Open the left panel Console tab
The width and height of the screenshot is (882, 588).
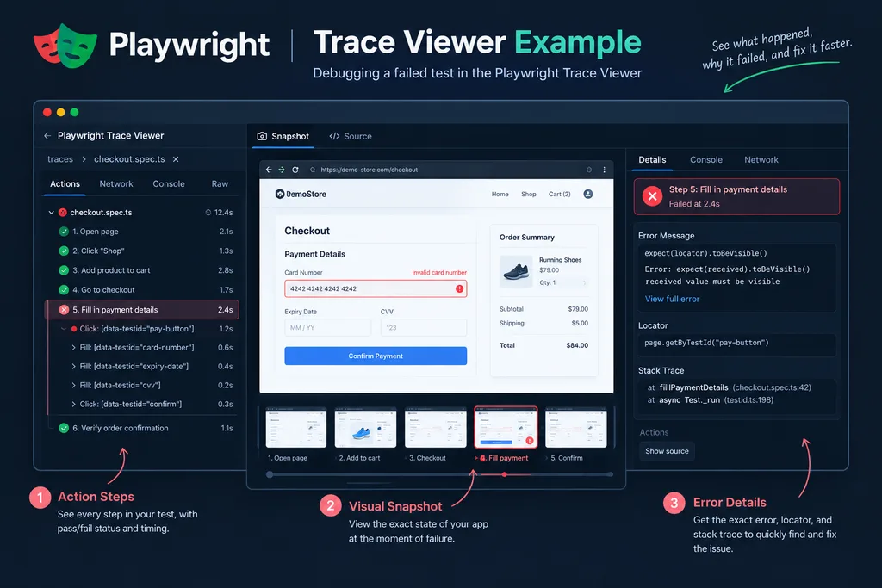pos(169,184)
